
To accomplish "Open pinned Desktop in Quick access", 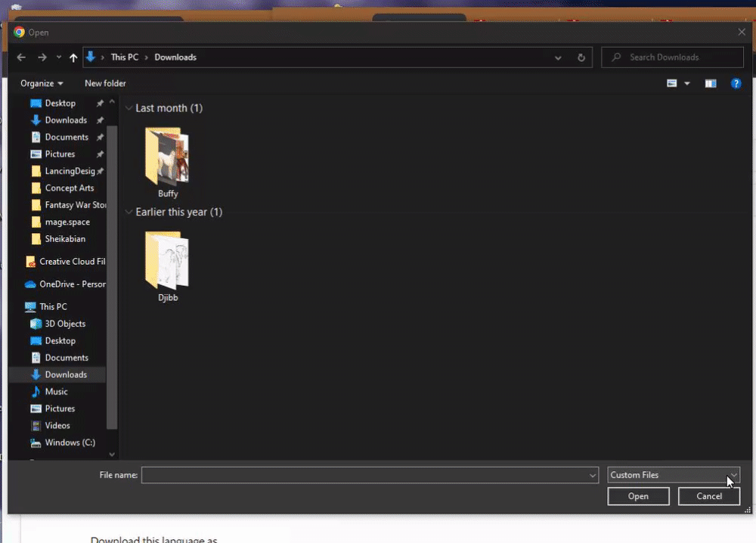I will coord(60,103).
